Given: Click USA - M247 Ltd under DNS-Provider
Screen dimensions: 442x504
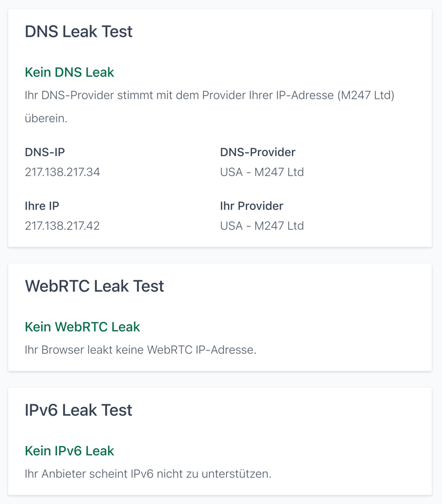Looking at the screenshot, I should click(x=262, y=172).
